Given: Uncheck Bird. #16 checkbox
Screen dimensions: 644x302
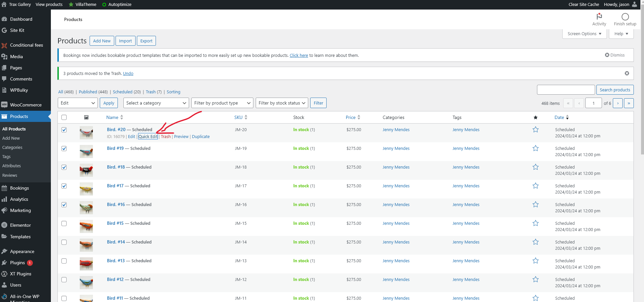Looking at the screenshot, I should pyautogui.click(x=64, y=205).
